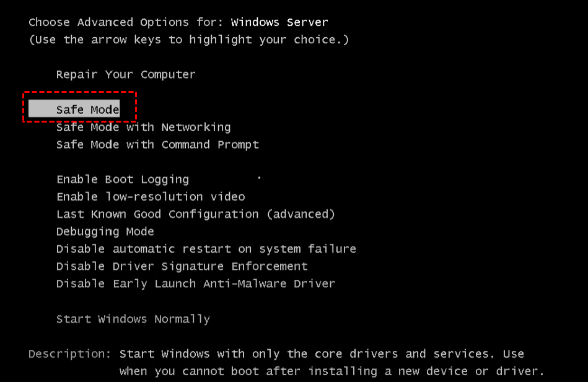Image resolution: width=588 pixels, height=382 pixels.
Task: Choose Disable Early Launch Anti-Malware Driver
Action: [x=195, y=283]
